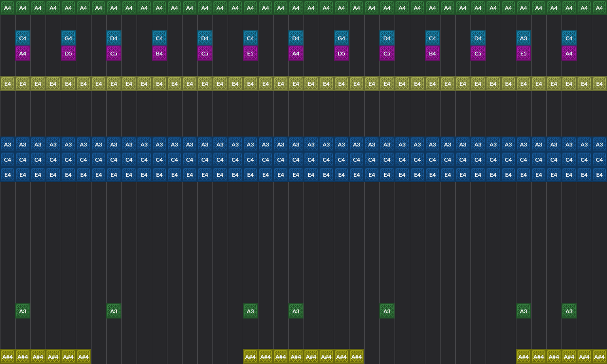
Task: Click the rightmost teal G4 note
Action: [x=341, y=38]
